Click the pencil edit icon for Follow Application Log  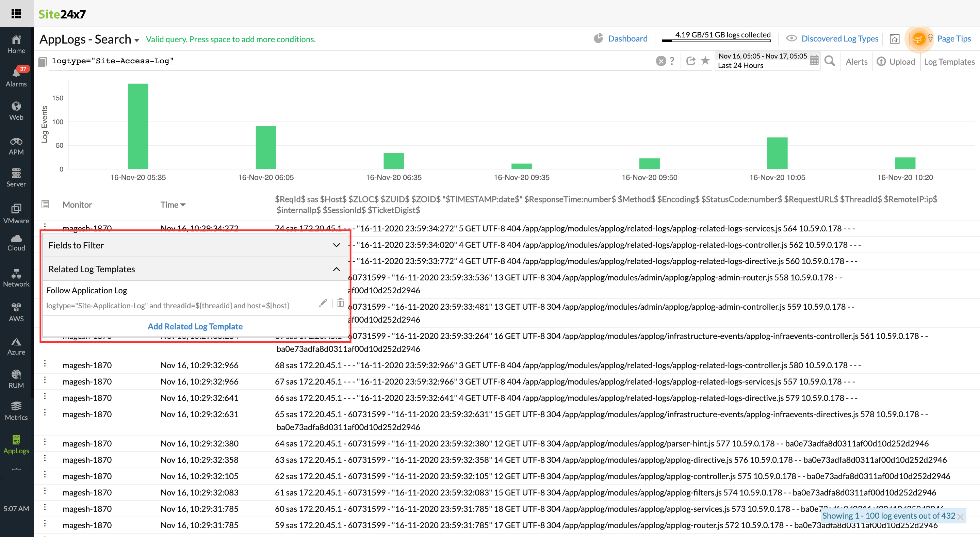click(x=323, y=303)
